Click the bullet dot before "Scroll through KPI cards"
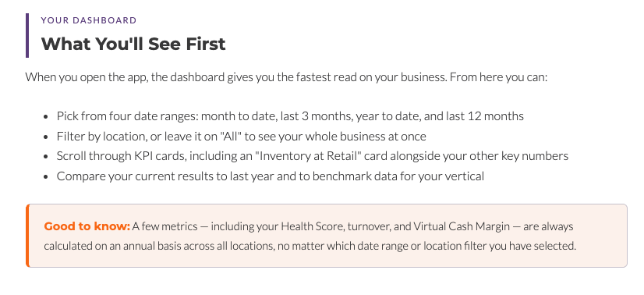This screenshot has height=295, width=644. (45, 157)
